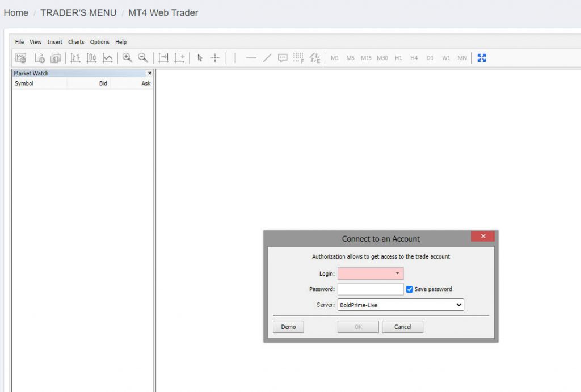Open the Help menu
Image resolution: width=581 pixels, height=392 pixels.
coord(121,42)
